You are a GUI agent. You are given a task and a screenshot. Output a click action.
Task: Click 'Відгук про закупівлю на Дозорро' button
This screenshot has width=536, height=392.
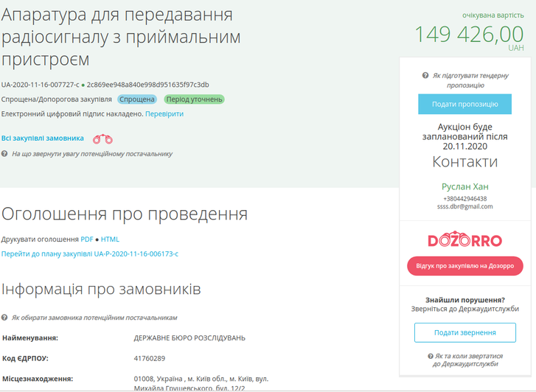click(x=465, y=266)
